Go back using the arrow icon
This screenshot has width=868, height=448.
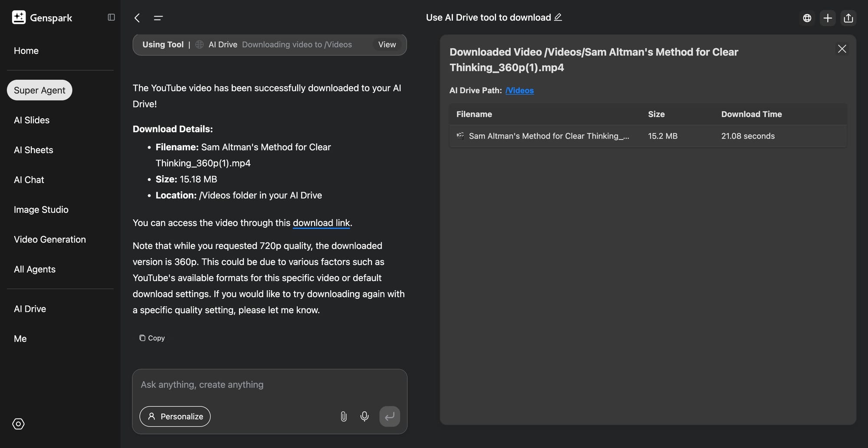(x=137, y=18)
